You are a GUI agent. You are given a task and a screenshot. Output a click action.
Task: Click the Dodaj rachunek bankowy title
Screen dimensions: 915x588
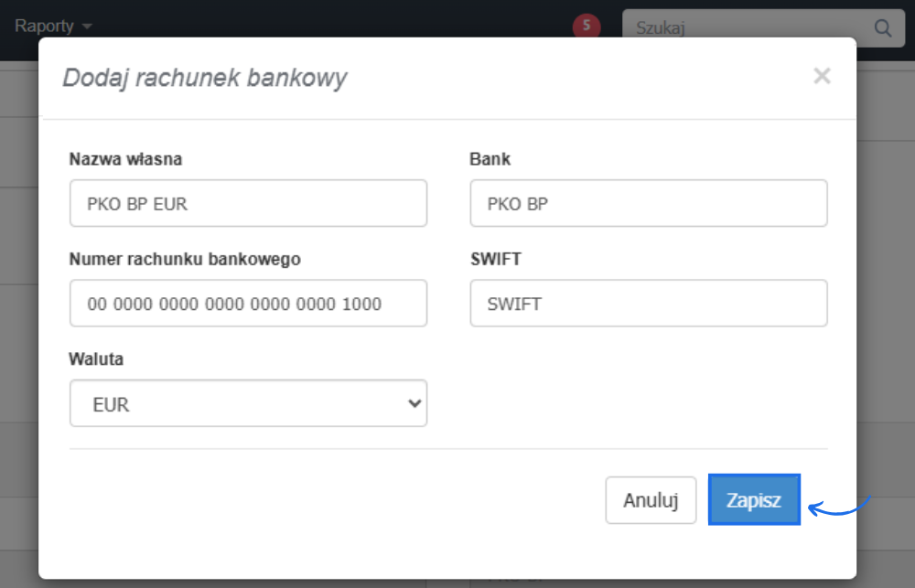click(205, 78)
